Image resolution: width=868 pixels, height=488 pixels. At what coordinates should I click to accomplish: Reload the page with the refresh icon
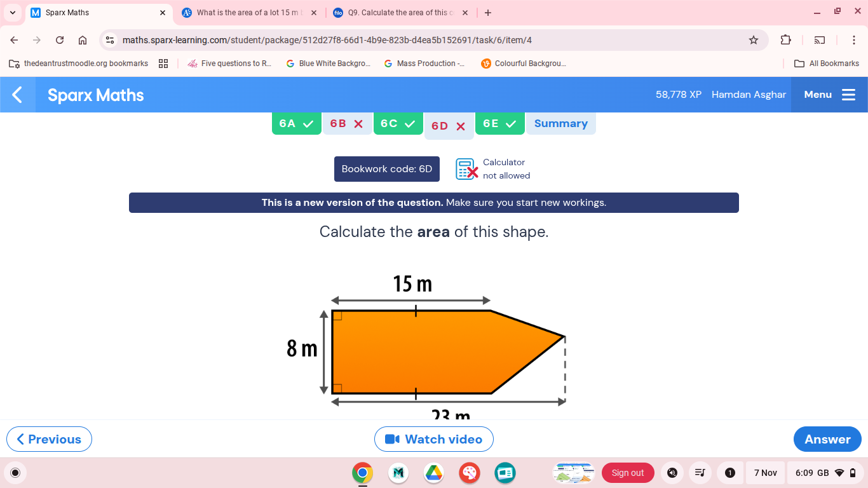(x=59, y=39)
